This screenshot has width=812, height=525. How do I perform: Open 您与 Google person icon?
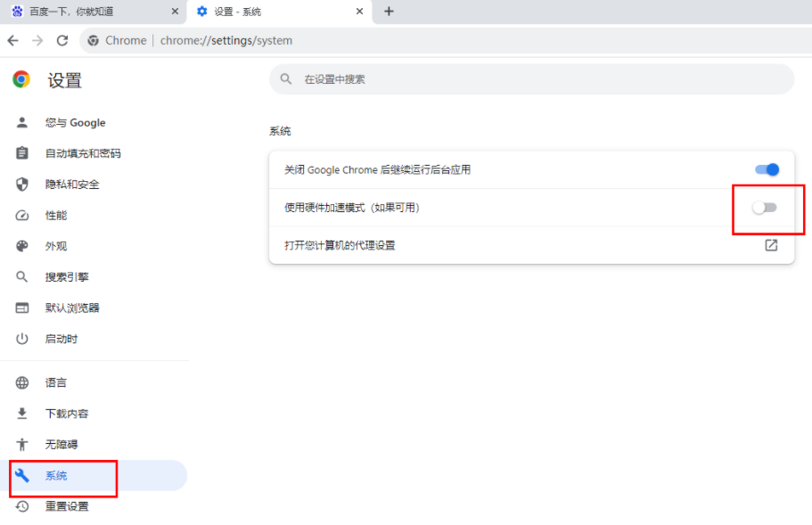(21, 123)
